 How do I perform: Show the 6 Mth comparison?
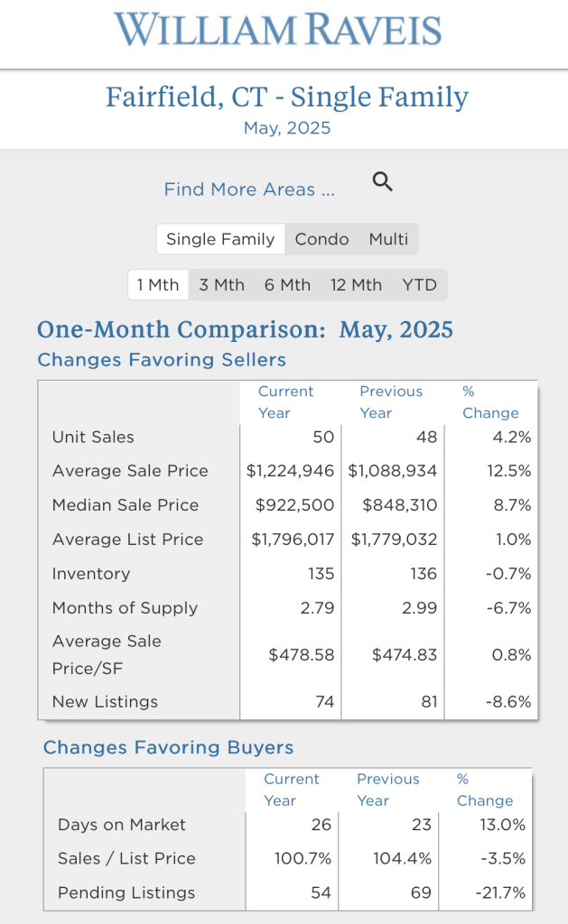point(287,285)
